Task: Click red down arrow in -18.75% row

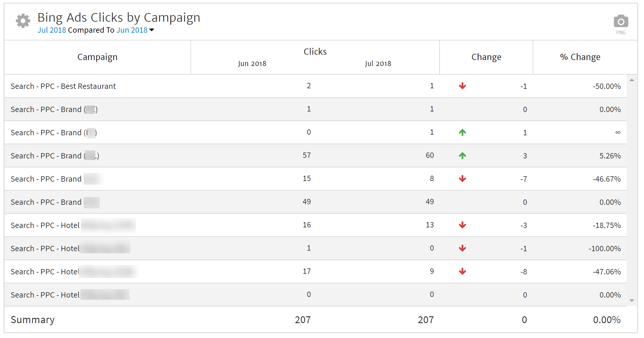Action: [x=462, y=225]
